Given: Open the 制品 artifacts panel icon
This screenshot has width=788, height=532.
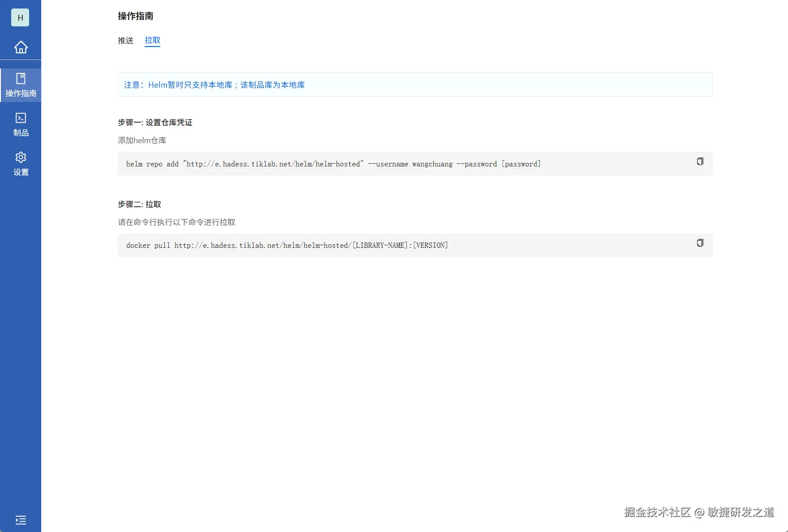Looking at the screenshot, I should pyautogui.click(x=21, y=118).
